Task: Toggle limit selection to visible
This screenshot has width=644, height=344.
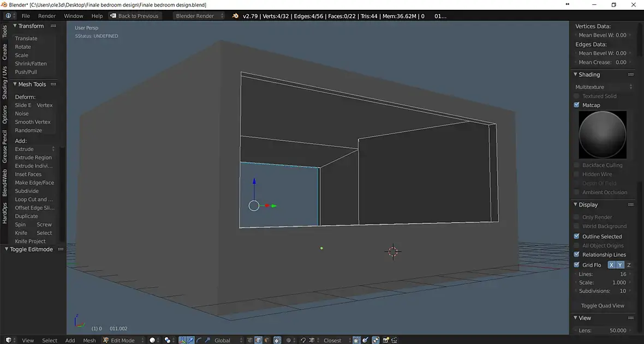Action: [277, 340]
